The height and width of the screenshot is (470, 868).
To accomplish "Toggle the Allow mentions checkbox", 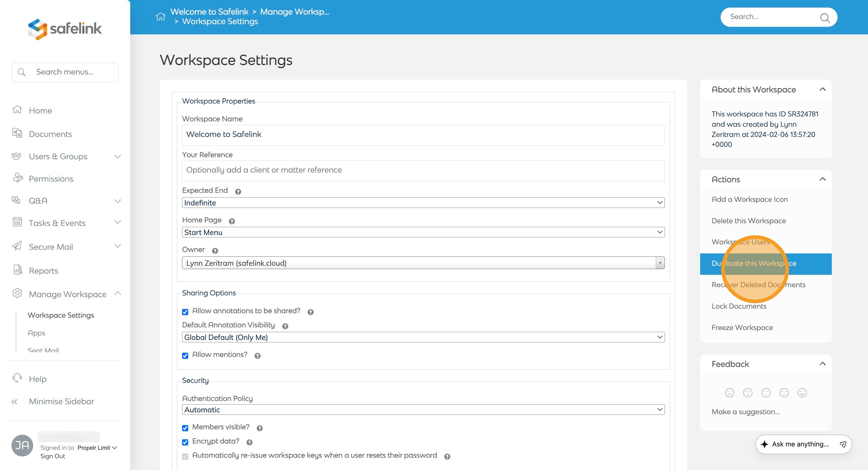I will pos(185,355).
